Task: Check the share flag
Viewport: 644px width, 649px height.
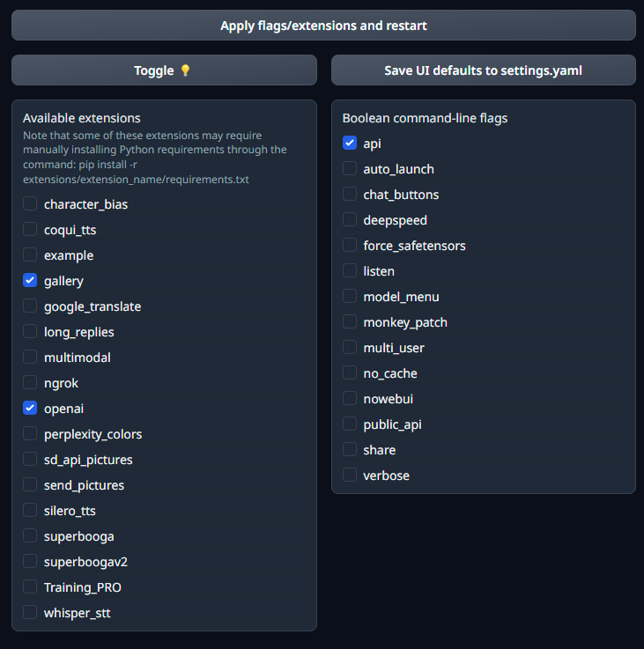Action: click(x=350, y=449)
